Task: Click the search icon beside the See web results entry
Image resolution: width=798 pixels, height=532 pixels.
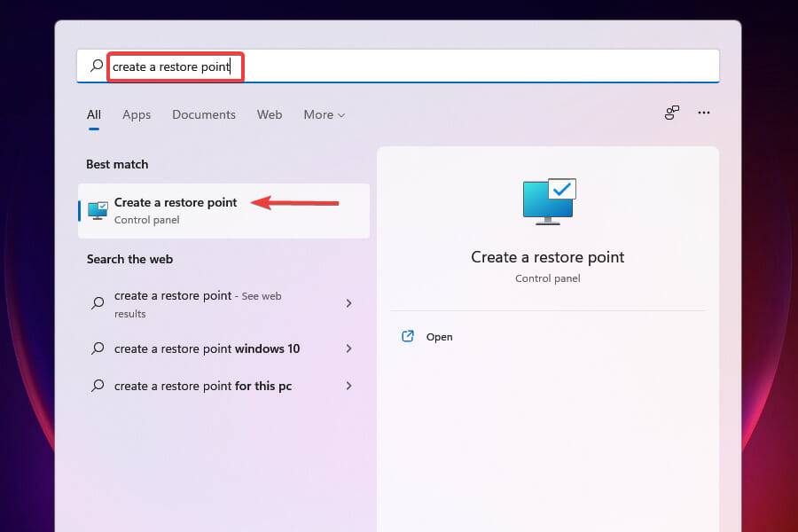Action: (x=96, y=303)
